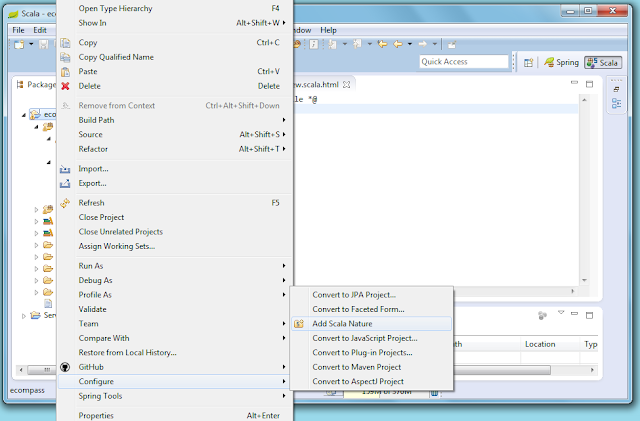
Task: Click the Previous Annotation toolbar icon
Action: click(x=358, y=44)
